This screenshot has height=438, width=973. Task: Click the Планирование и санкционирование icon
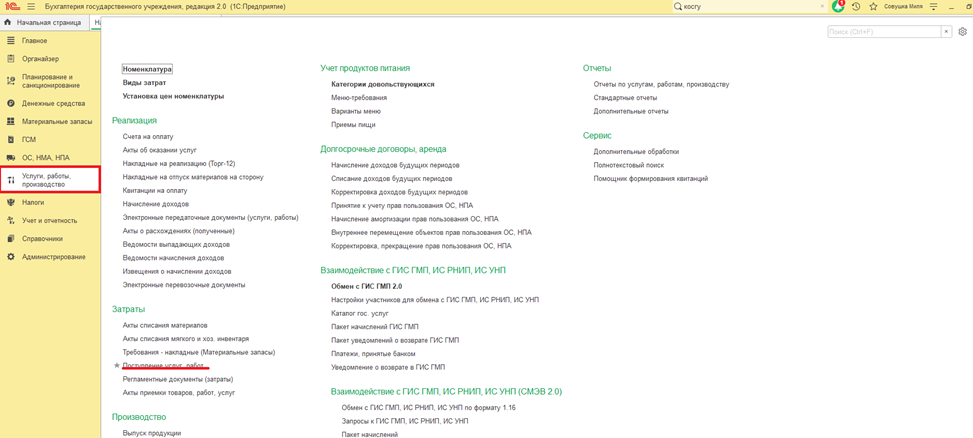tap(11, 81)
